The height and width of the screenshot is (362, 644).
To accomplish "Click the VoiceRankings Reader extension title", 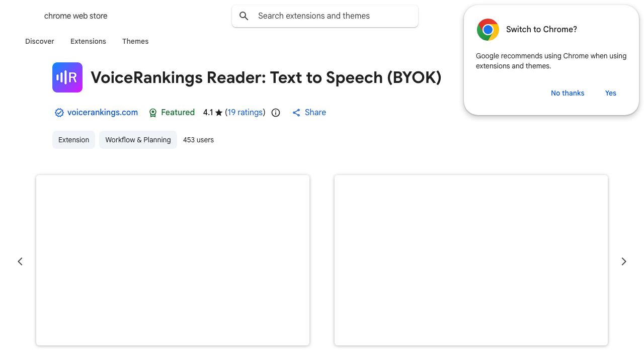I will 266,77.
